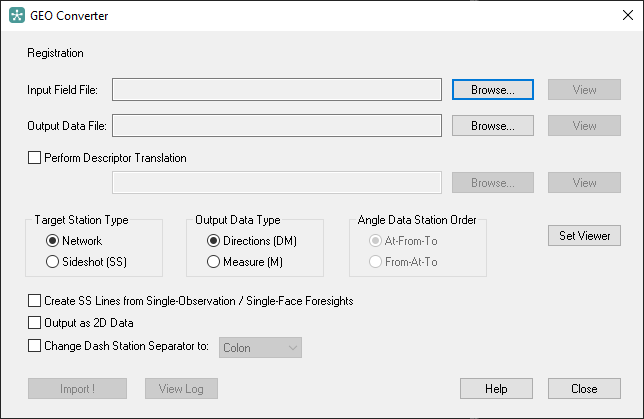
Task: Click the Input Field File text box
Action: (277, 90)
